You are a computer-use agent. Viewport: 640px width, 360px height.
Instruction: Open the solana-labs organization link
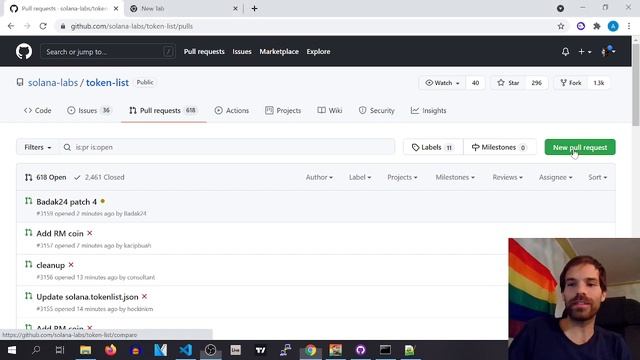tap(53, 83)
